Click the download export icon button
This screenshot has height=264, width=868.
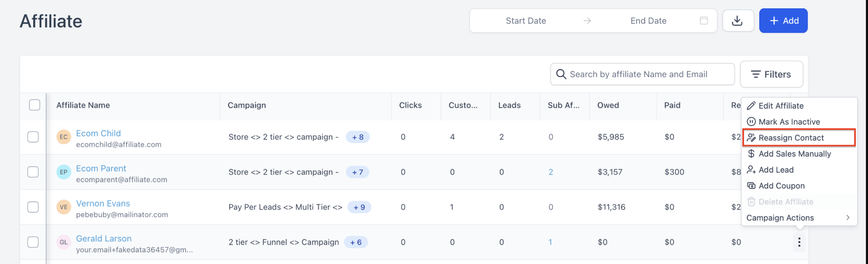[738, 21]
